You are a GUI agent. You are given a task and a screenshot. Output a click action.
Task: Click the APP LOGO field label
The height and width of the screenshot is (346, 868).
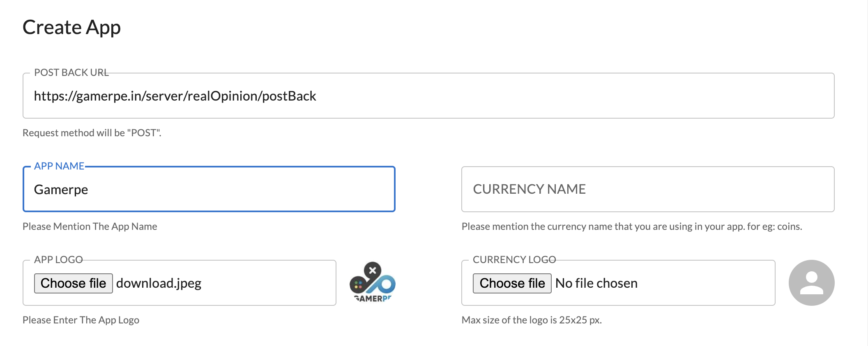pos(58,260)
